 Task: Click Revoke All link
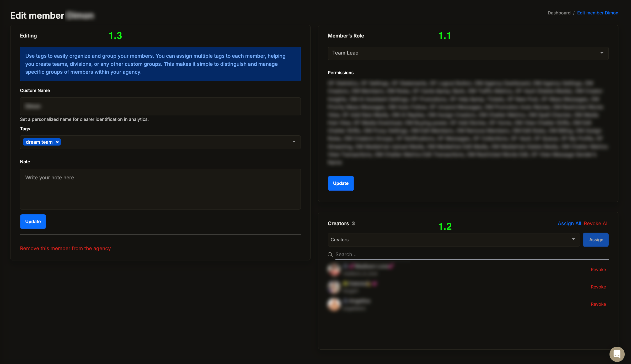click(x=596, y=223)
